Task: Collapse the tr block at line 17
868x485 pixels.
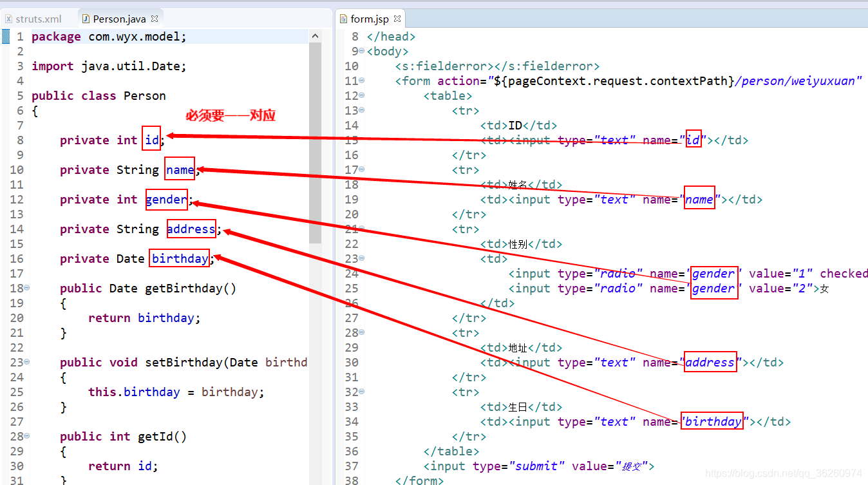Action: [362, 169]
